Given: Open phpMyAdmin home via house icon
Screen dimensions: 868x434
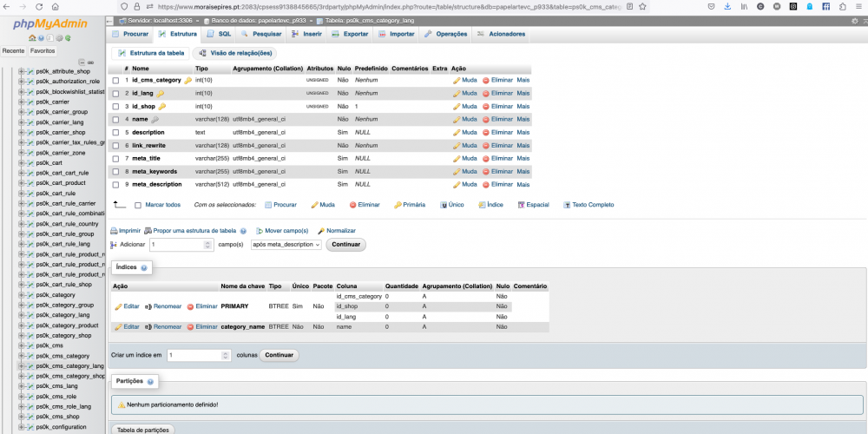Looking at the screenshot, I should click(32, 37).
